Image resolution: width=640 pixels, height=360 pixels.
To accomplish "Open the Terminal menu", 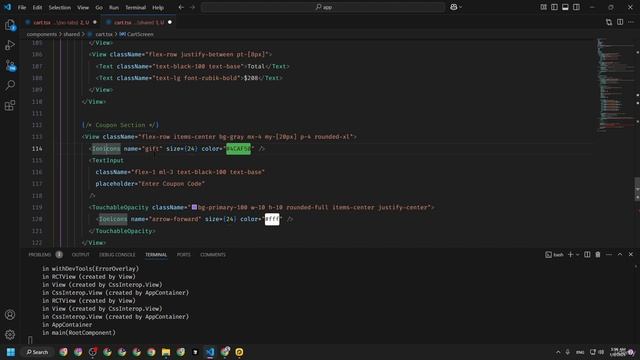I will (x=136, y=7).
